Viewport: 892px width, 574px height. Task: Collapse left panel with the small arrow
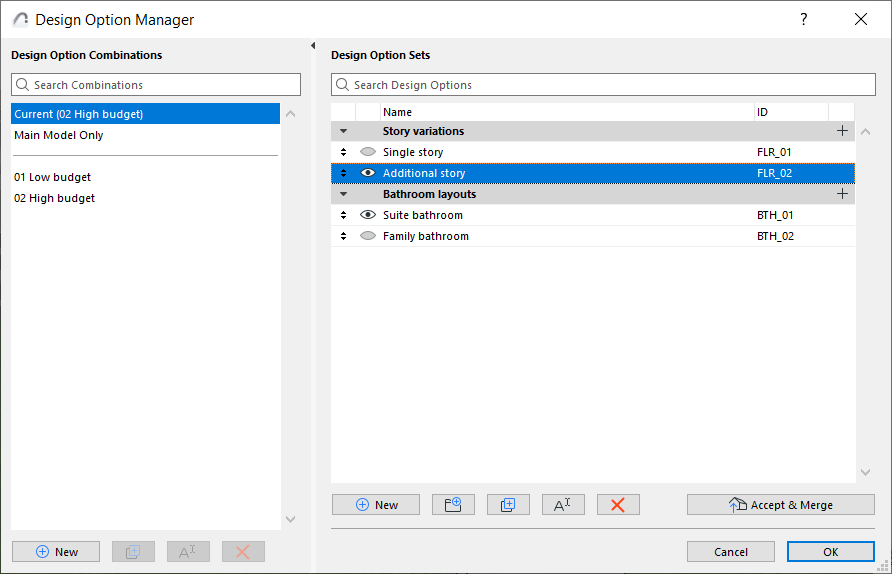313,46
